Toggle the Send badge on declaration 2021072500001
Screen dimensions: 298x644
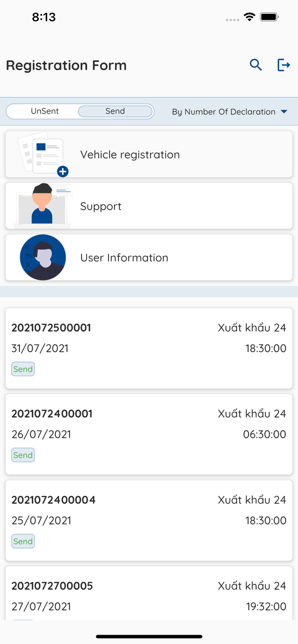[23, 369]
